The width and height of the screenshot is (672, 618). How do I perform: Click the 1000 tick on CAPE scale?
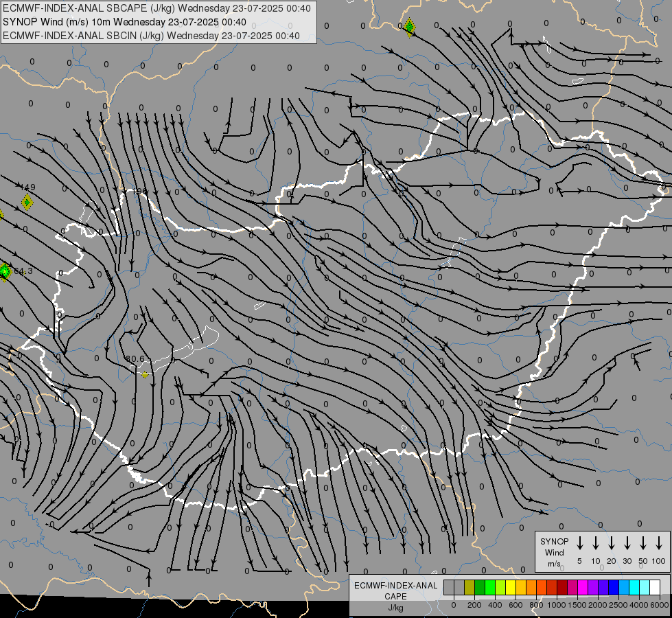click(557, 605)
